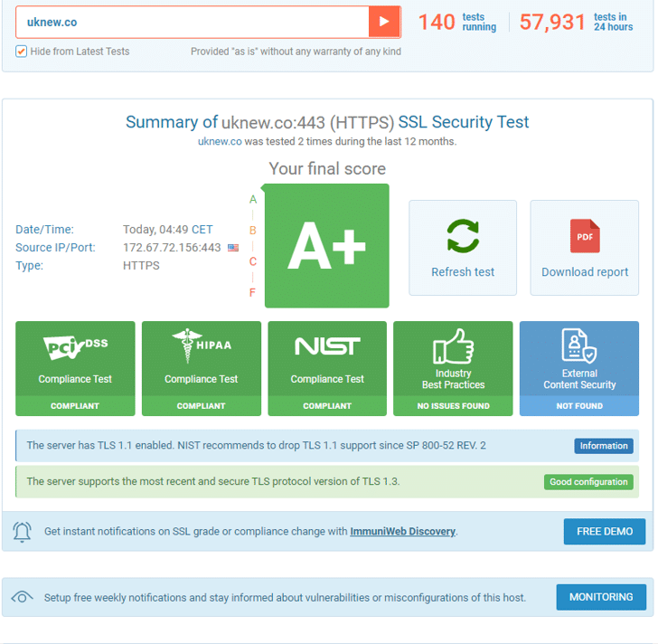Open the NIST Compliance Test tile
The width and height of the screenshot is (658, 644).
[327, 368]
